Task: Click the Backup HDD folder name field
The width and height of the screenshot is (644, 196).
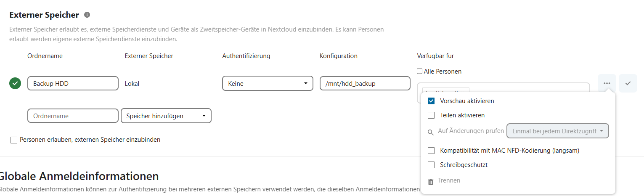Action: (73, 83)
